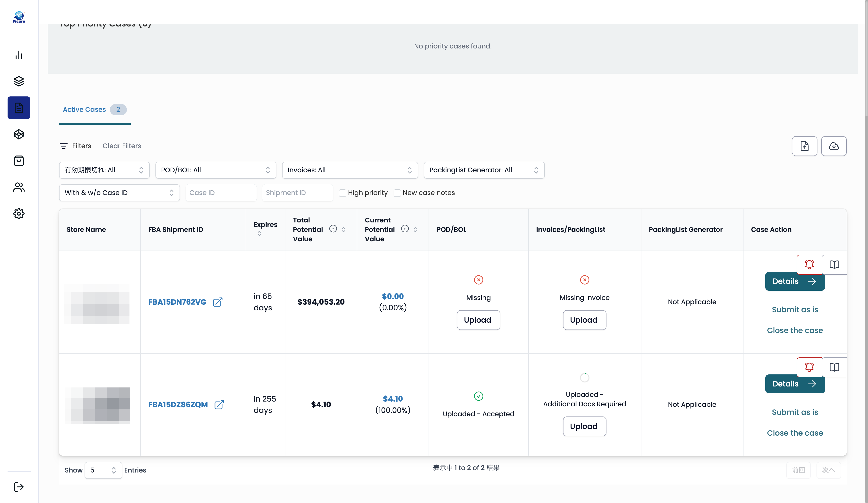Click the Picaro logo

19,17
